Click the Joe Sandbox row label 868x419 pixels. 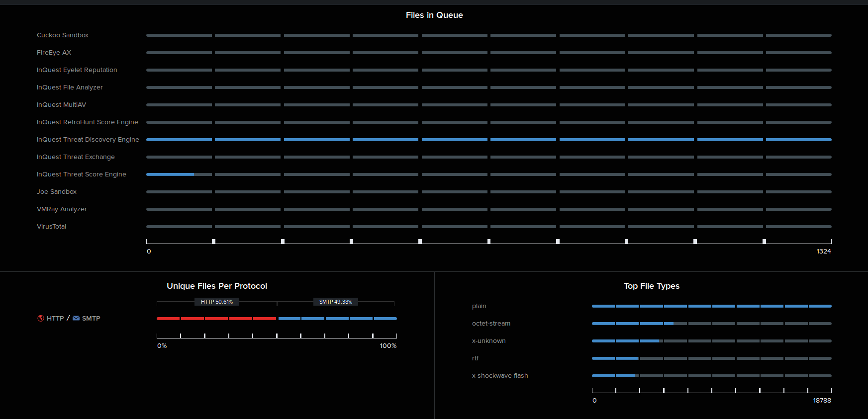pyautogui.click(x=57, y=192)
